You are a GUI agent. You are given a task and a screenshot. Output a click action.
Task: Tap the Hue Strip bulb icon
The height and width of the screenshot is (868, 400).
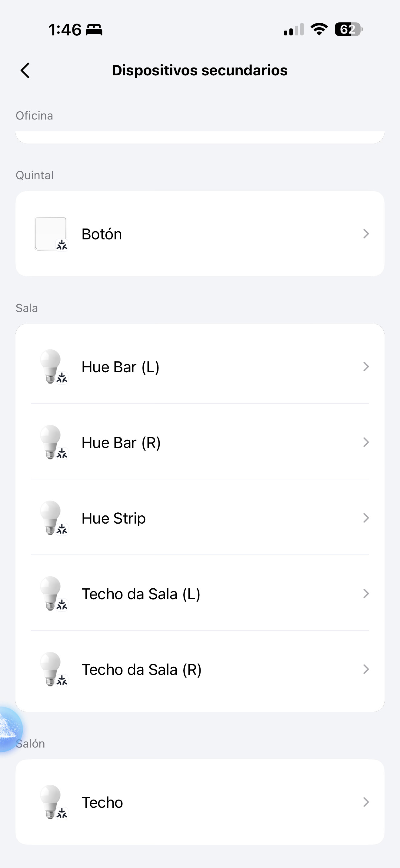(53, 518)
